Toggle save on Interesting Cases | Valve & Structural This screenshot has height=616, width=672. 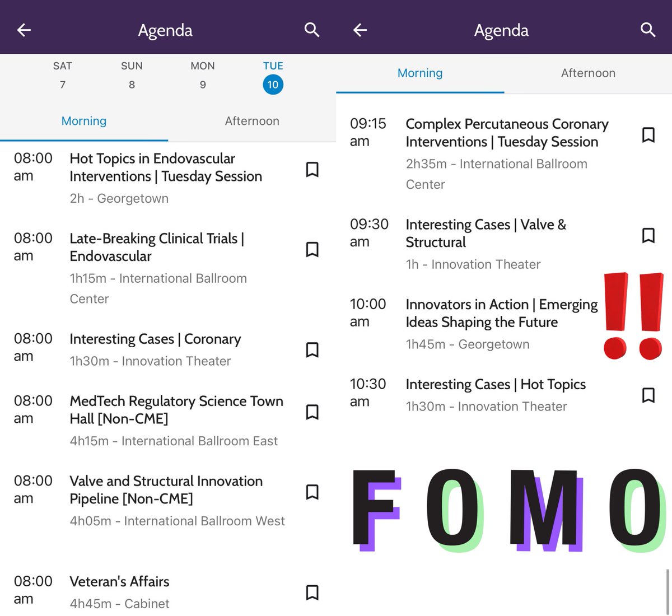648,235
